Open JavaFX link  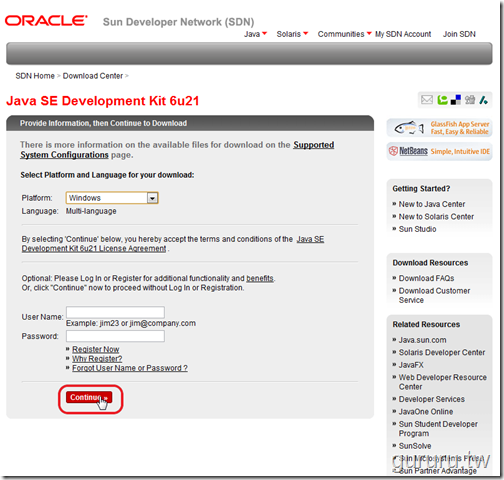(411, 365)
